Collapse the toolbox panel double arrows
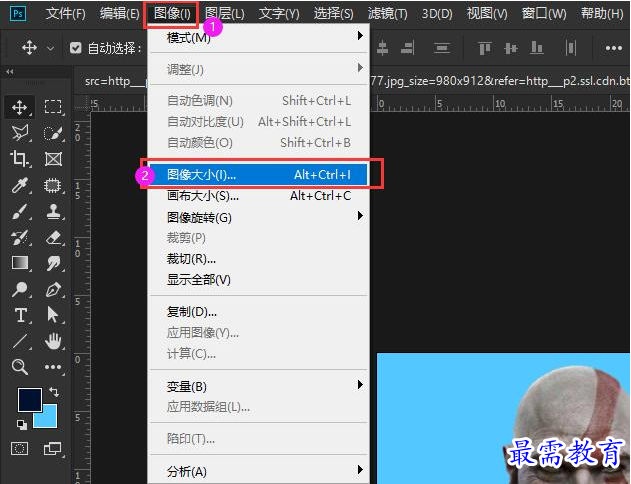The height and width of the screenshot is (484, 631). pos(10,72)
